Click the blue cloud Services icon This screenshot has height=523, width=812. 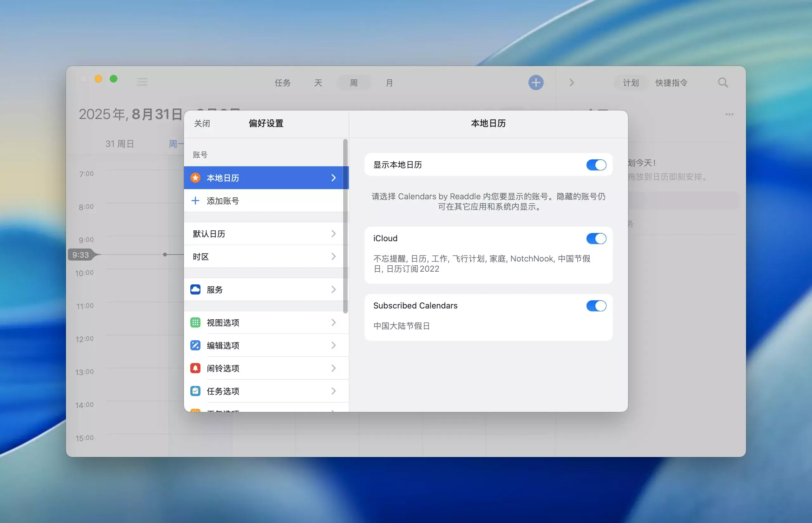195,289
